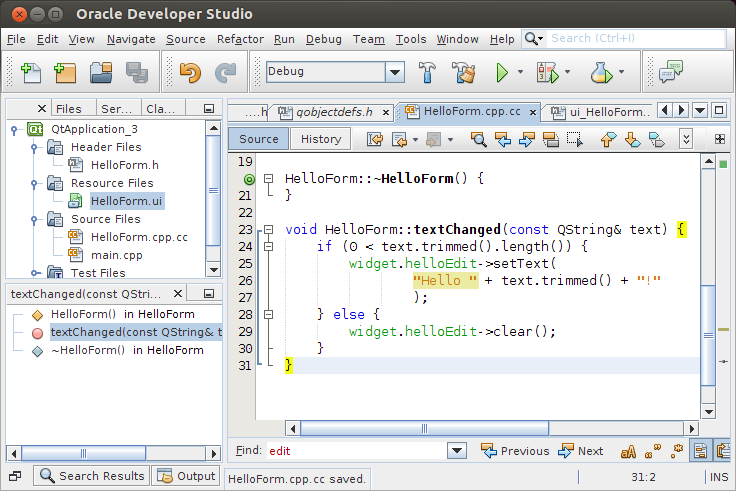This screenshot has width=736, height=491.
Task: Click the Next search result button
Action: pos(581,451)
